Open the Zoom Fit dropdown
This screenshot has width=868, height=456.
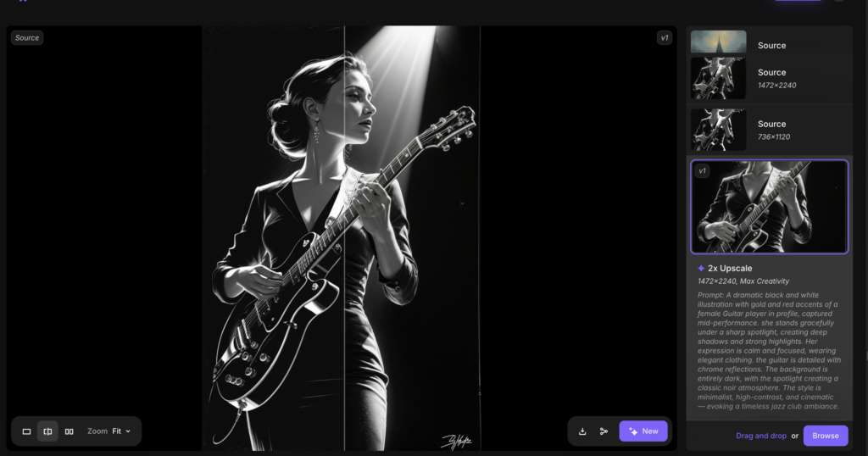(109, 431)
